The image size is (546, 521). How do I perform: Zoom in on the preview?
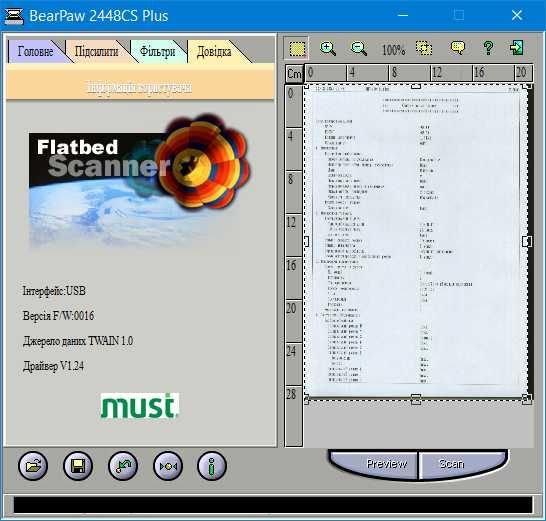tap(328, 48)
